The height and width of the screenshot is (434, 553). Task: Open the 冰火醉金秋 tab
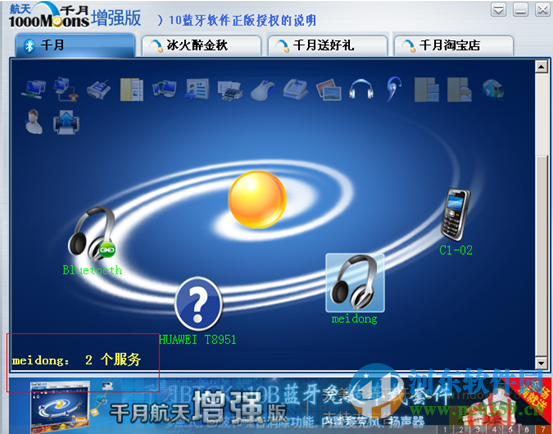coord(201,45)
